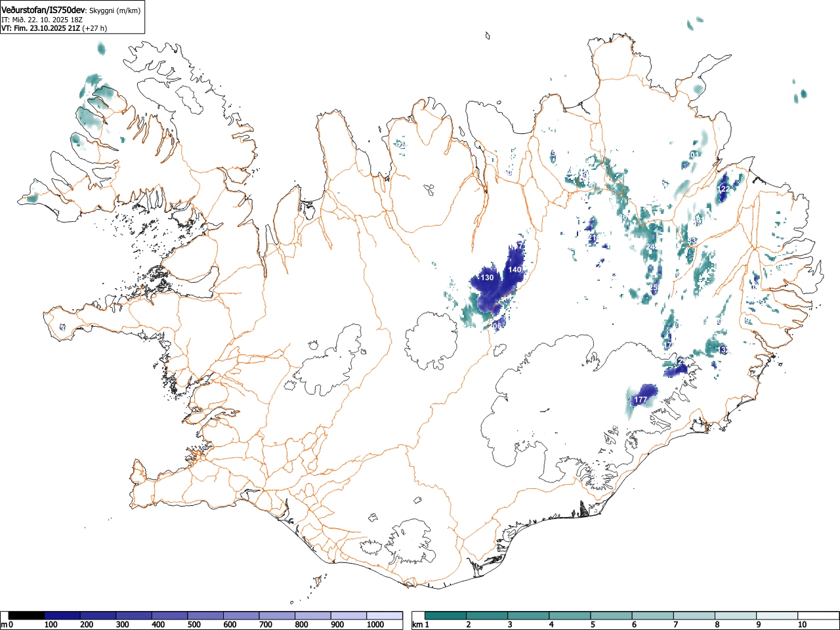Click the 'IT: Mið. 22. 10. 2025 18Z' line
840x630 pixels.
42,20
